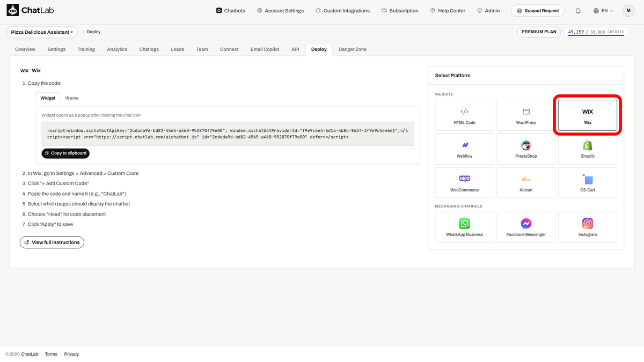Click the 'Select Platform' heading text
Screen dimensions: 644x362
tap(452, 76)
